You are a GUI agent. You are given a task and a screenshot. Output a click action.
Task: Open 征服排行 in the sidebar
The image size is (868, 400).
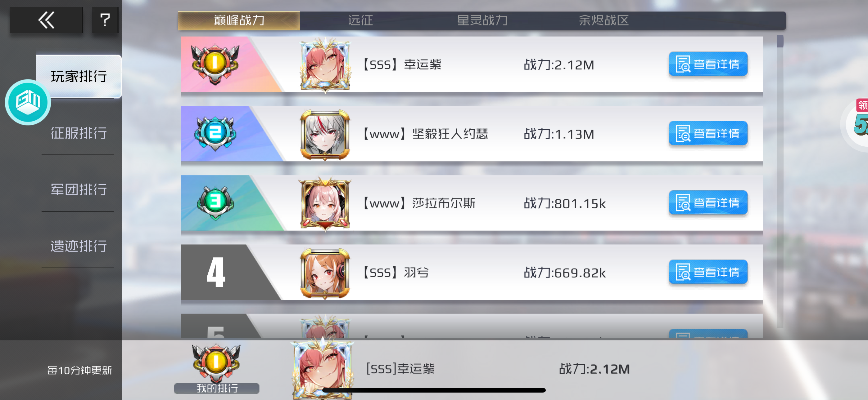(x=79, y=133)
